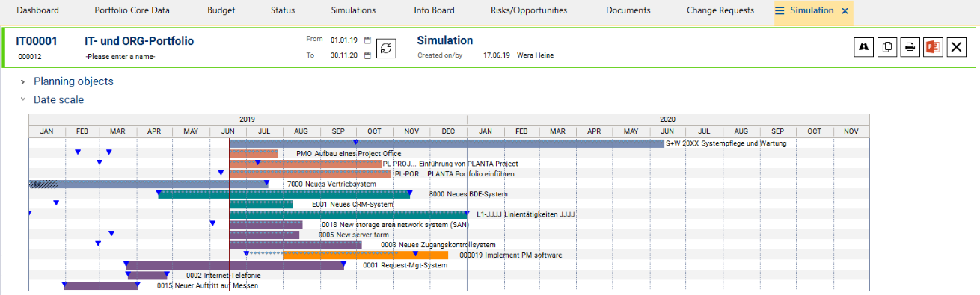Select the E001 Neues CRM-System bar
The width and height of the screenshot is (980, 295).
[261, 204]
